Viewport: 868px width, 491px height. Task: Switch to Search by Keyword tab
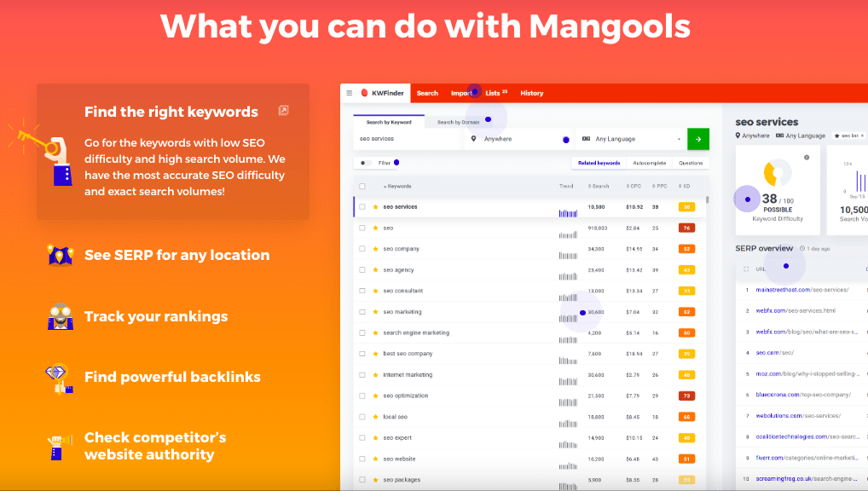[x=389, y=122]
